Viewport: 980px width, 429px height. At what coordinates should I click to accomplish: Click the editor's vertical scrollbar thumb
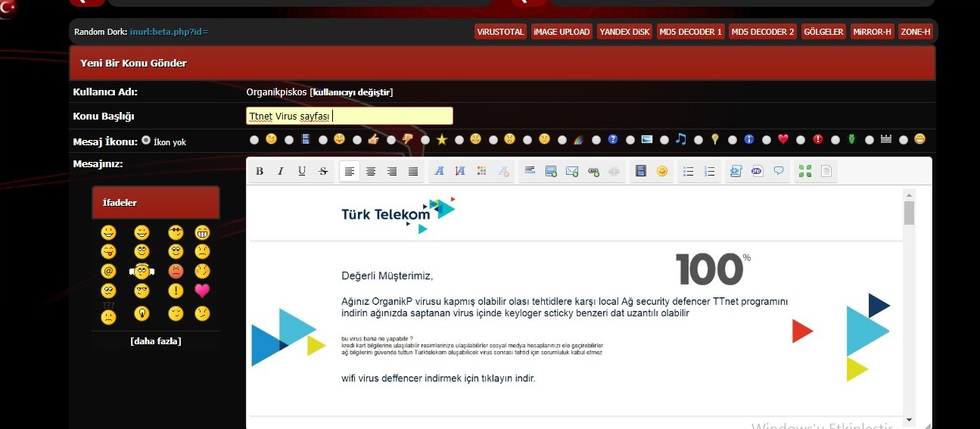click(909, 213)
